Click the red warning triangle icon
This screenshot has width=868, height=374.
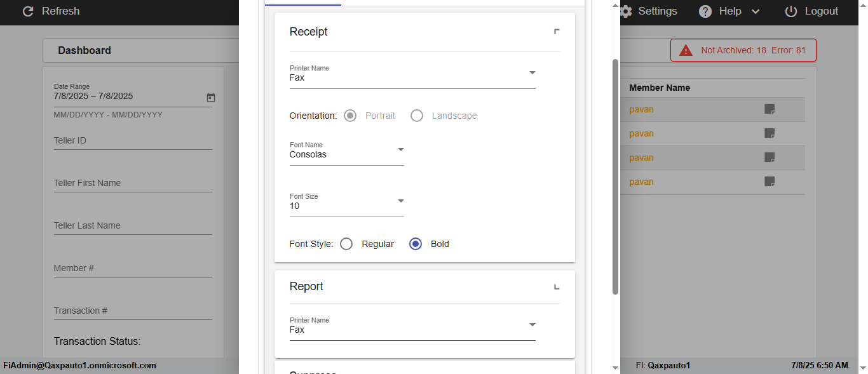coord(686,50)
